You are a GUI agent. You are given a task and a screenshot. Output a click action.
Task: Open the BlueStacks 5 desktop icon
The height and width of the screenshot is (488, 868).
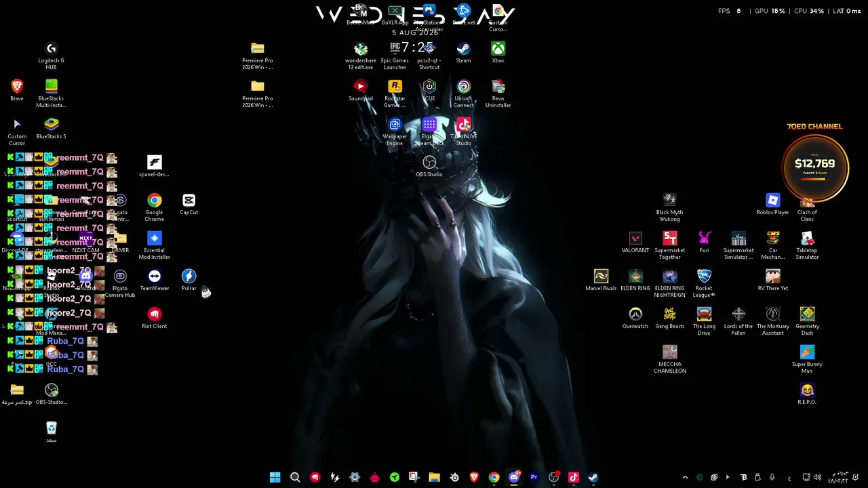pos(51,125)
